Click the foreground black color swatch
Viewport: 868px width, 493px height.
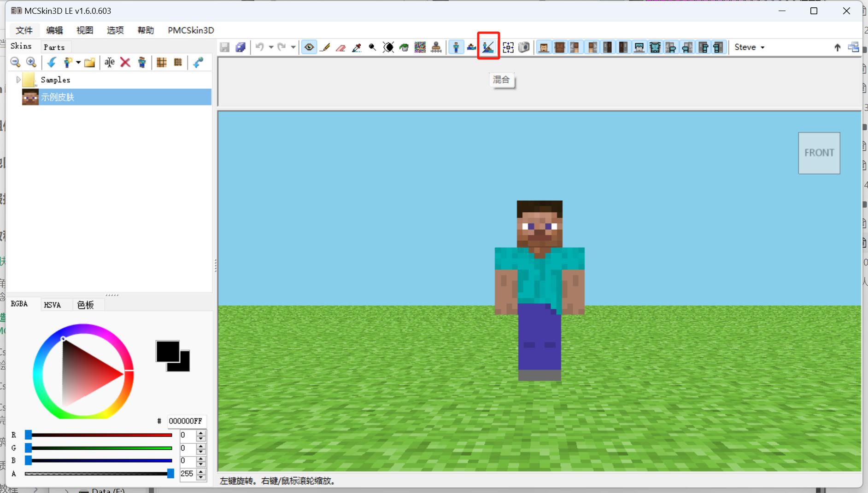click(x=168, y=352)
